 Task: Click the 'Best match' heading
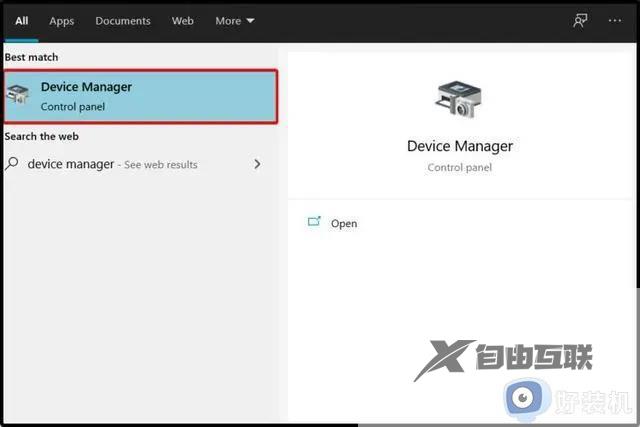click(x=31, y=57)
